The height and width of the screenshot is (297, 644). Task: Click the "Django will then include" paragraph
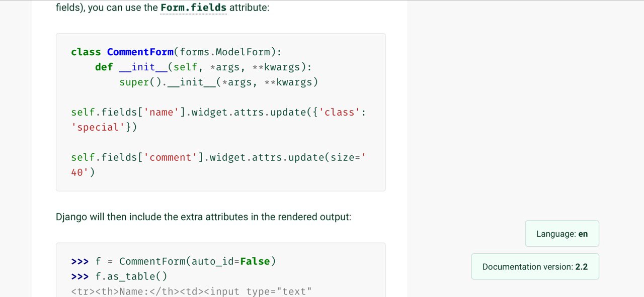203,217
